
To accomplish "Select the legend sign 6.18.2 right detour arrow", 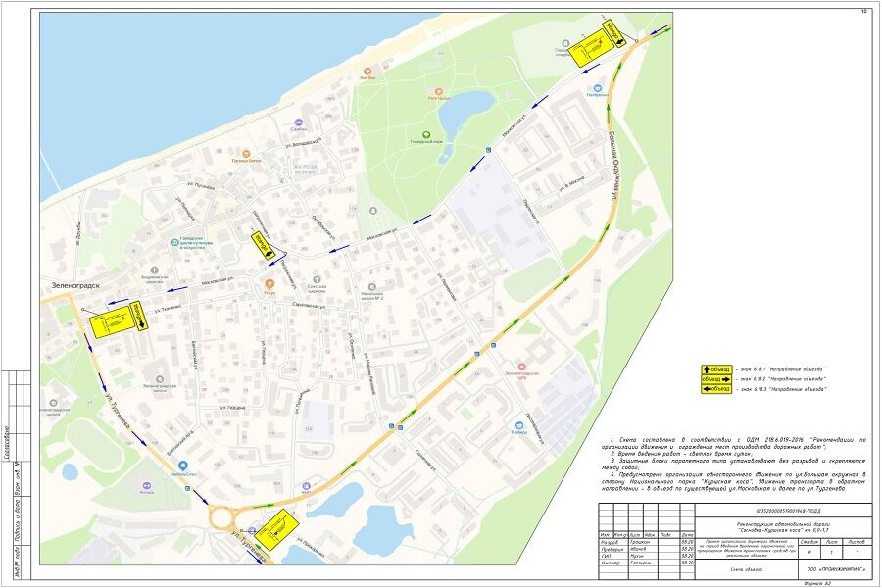I will coord(716,378).
